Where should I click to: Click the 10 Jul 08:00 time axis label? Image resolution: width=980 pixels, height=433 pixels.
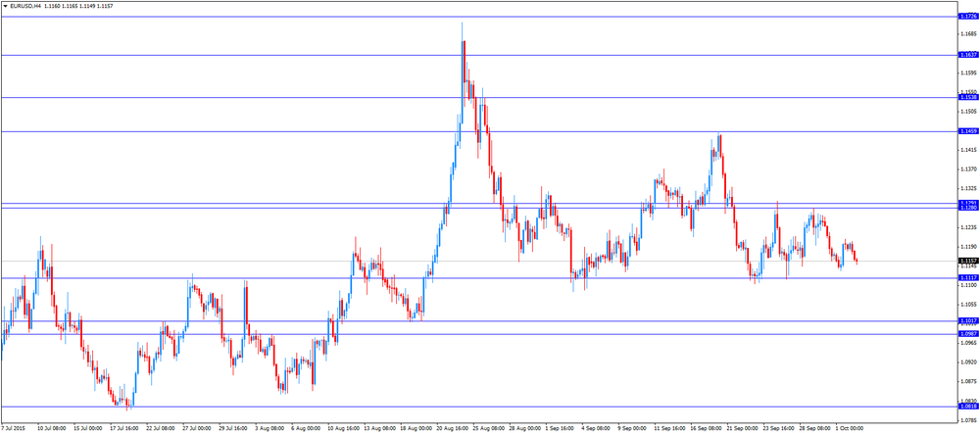click(x=52, y=429)
